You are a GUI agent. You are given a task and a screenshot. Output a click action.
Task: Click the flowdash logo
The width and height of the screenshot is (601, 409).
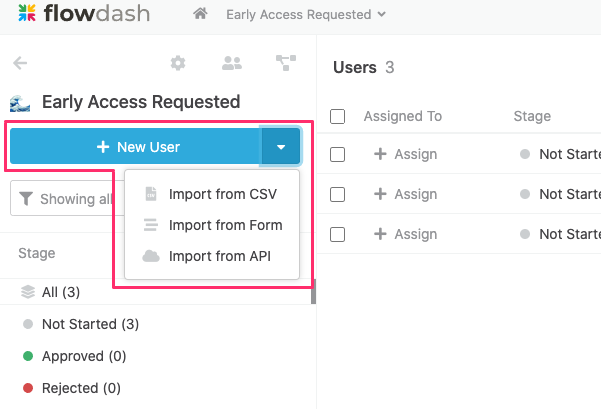[84, 14]
